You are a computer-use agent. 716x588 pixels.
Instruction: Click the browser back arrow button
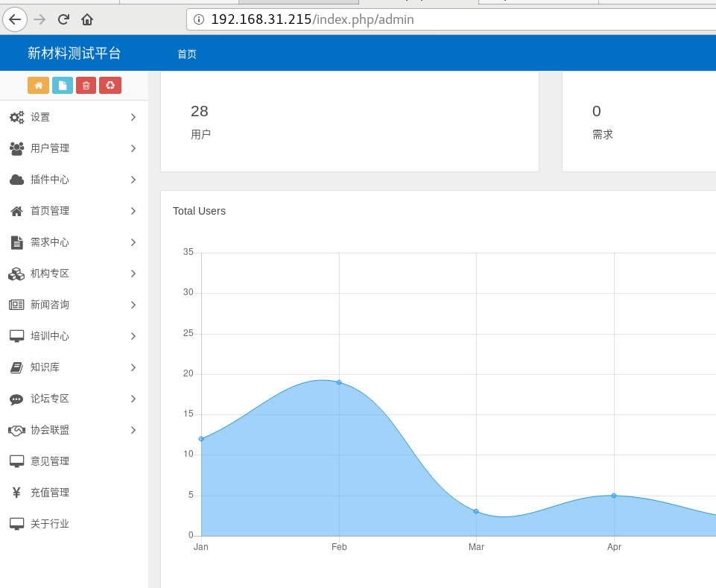(x=15, y=19)
